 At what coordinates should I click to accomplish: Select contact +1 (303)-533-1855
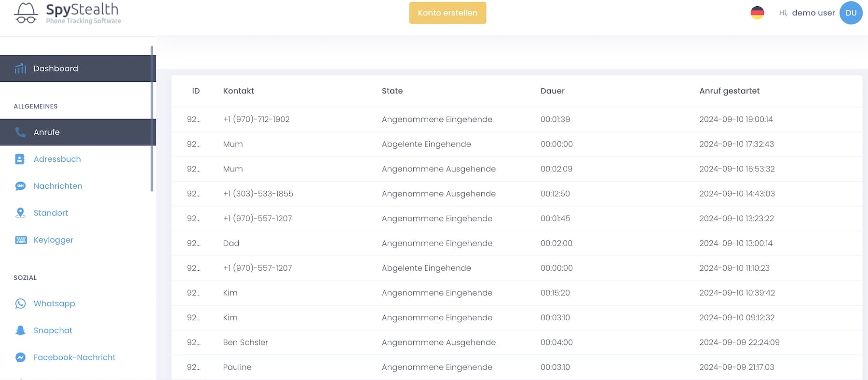(258, 194)
